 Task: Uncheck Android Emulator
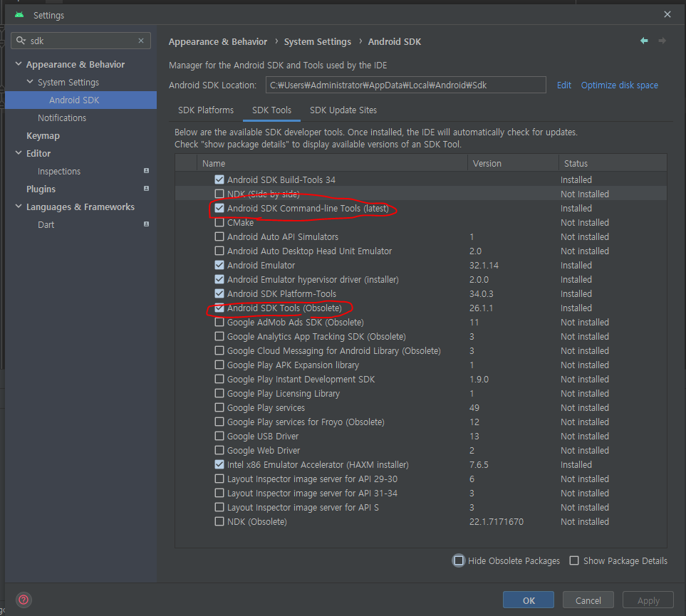coord(219,265)
